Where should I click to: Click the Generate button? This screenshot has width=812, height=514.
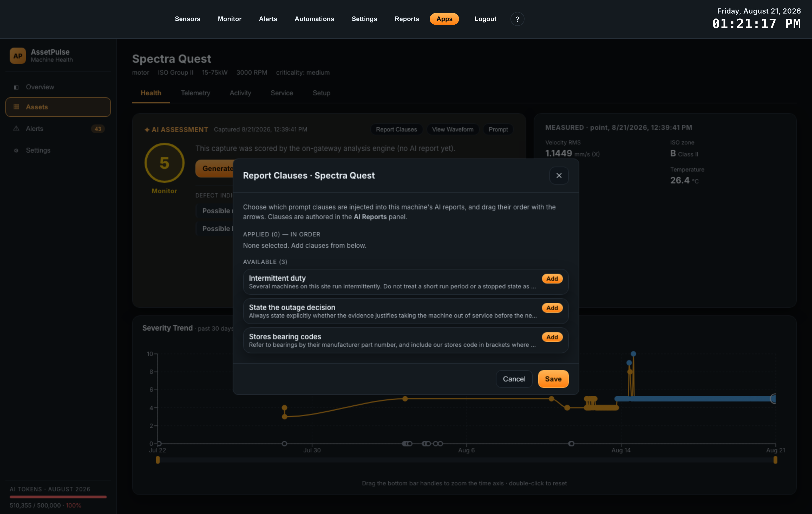click(214, 169)
